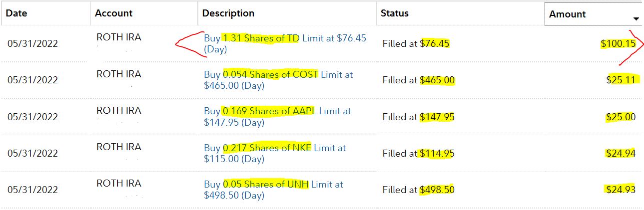Image resolution: width=644 pixels, height=210 pixels.
Task: Open the Buy 0.169 Shares of AAPL order
Action: pos(277,117)
